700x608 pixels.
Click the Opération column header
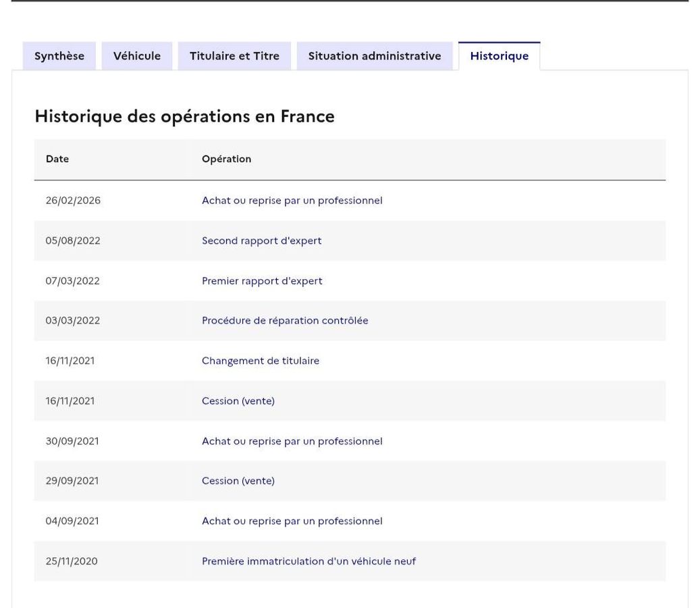(x=226, y=159)
